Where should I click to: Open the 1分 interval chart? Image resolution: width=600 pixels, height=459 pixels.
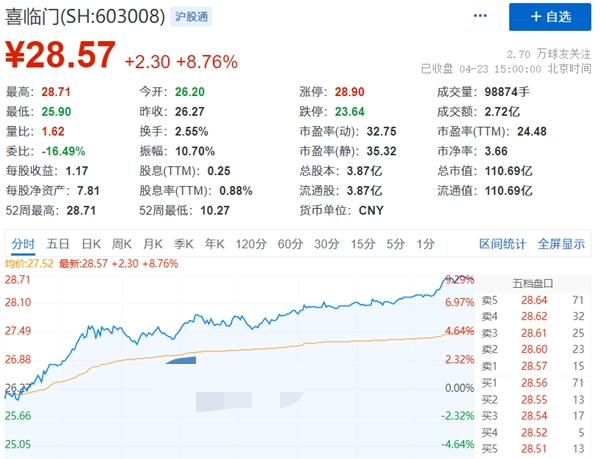[426, 243]
